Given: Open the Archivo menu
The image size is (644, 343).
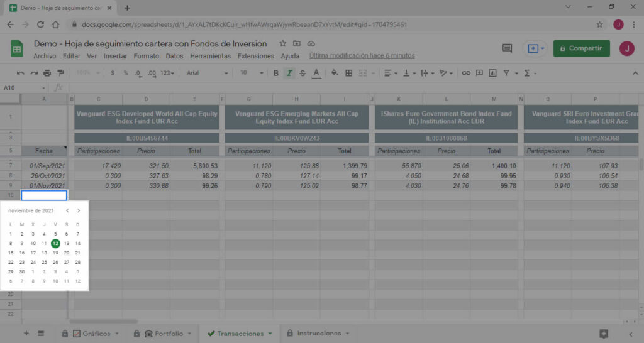Looking at the screenshot, I should (x=45, y=56).
